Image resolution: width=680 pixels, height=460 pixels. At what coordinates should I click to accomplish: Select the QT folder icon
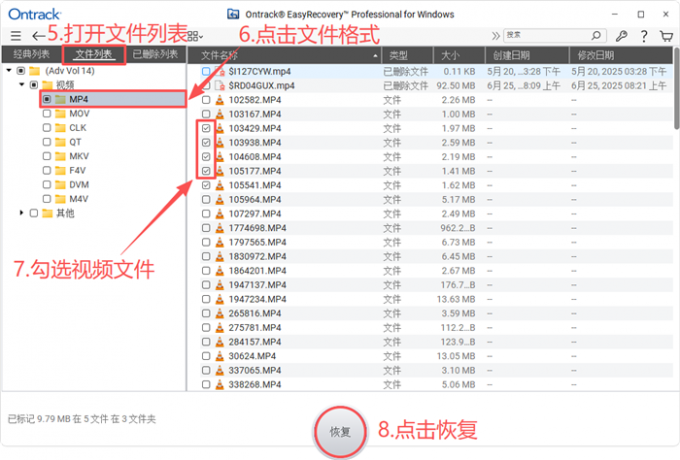pos(61,142)
